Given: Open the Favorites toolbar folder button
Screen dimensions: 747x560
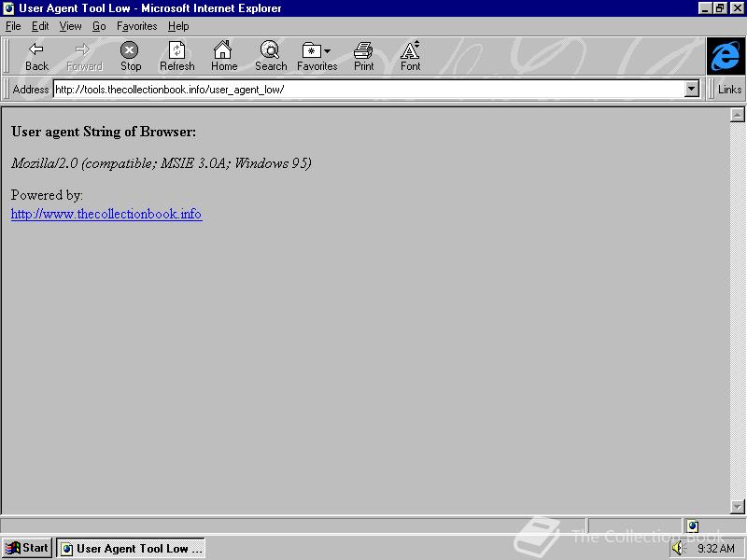Looking at the screenshot, I should click(317, 56).
